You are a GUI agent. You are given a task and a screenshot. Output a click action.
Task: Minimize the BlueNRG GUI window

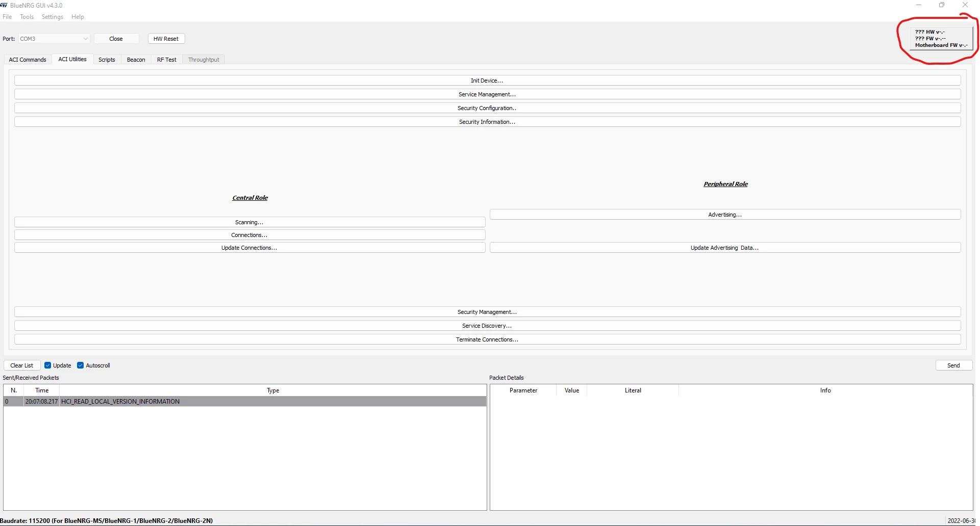pos(919,5)
